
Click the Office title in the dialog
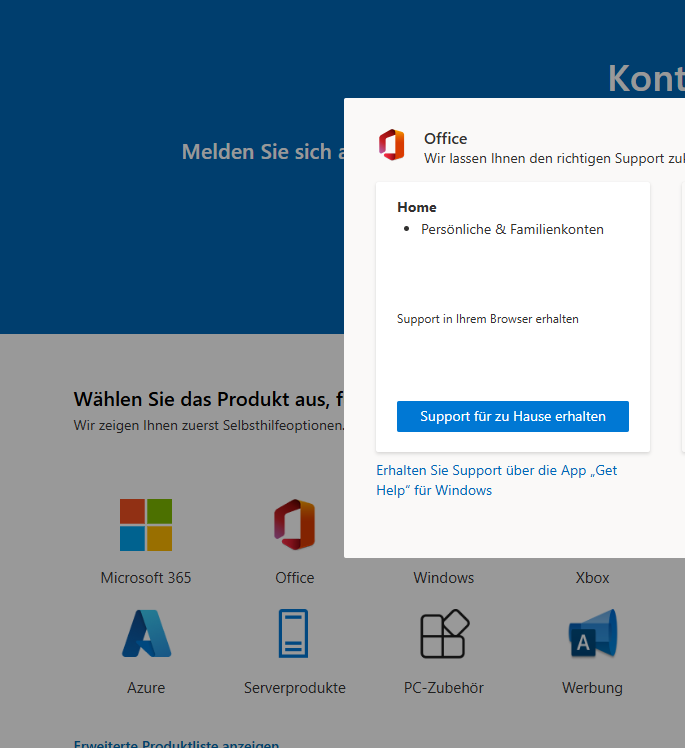click(x=446, y=138)
